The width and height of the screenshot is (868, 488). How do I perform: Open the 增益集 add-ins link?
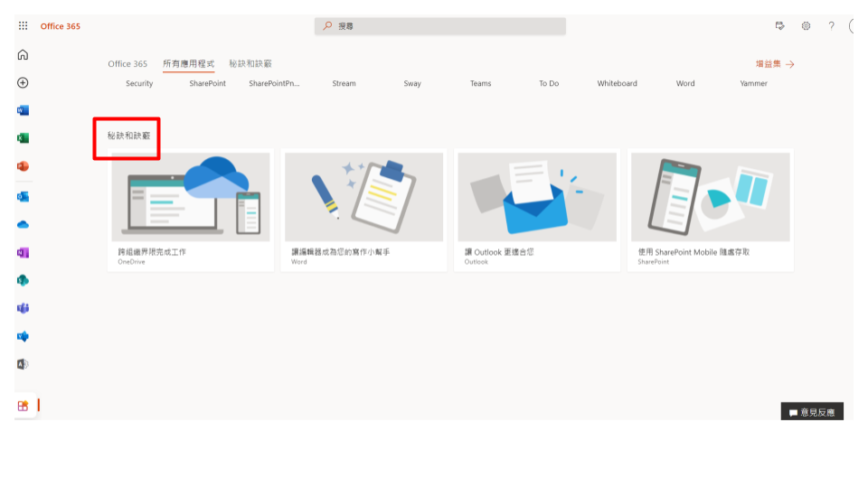click(775, 64)
